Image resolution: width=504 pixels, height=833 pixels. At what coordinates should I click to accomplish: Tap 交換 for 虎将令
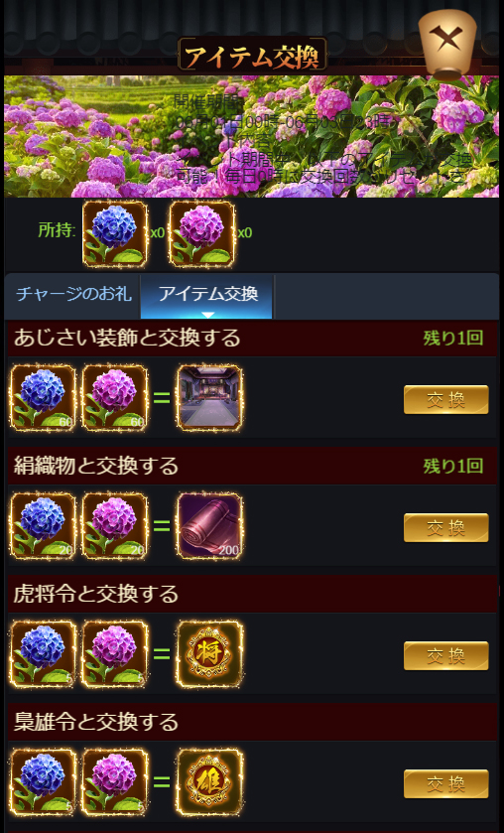pyautogui.click(x=446, y=655)
